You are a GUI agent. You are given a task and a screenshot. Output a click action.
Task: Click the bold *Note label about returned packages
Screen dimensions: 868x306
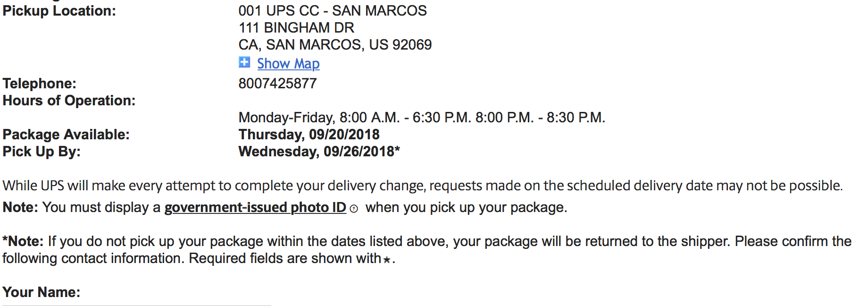[x=23, y=241]
